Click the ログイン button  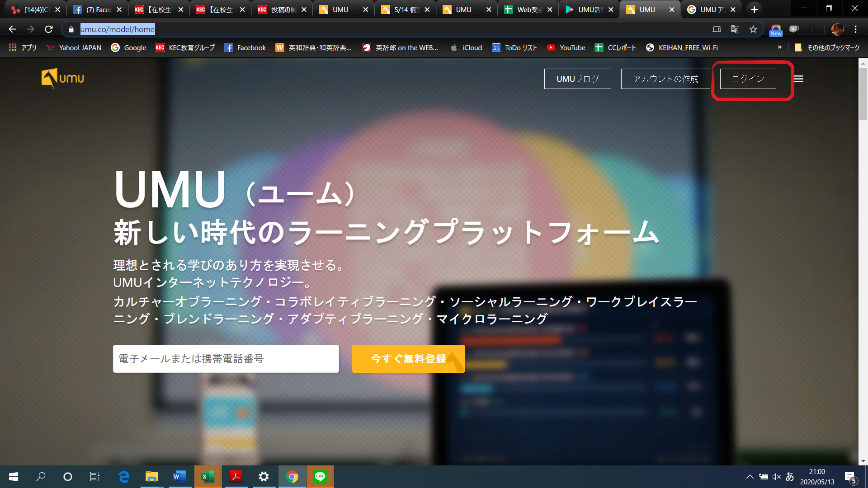tap(748, 79)
